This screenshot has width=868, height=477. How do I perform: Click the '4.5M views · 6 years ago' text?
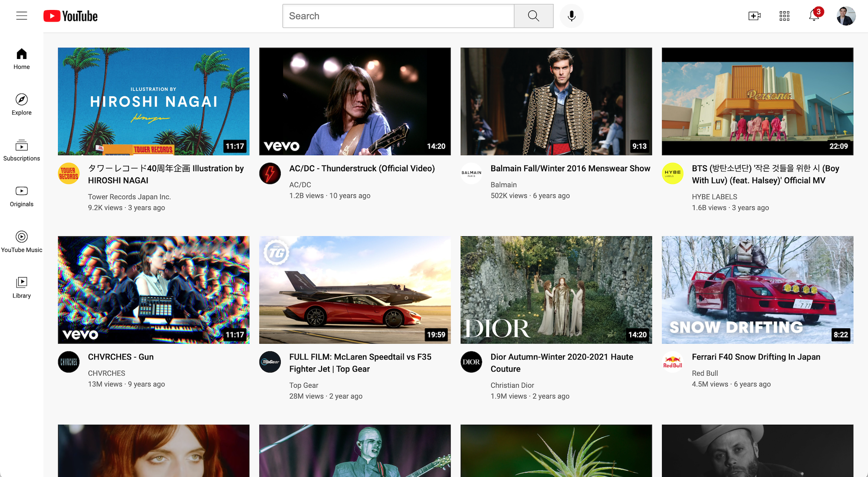pyautogui.click(x=731, y=384)
